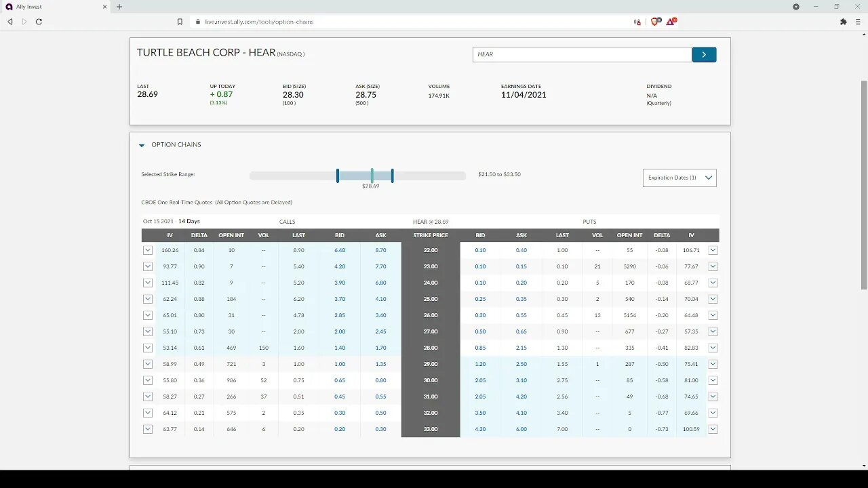The image size is (868, 488).
Task: Expand the put row for strike 29.00
Action: coord(713,364)
